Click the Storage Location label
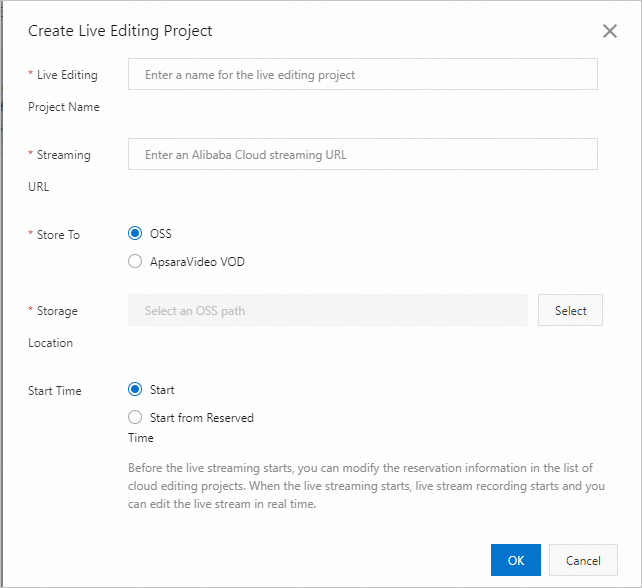 (53, 326)
